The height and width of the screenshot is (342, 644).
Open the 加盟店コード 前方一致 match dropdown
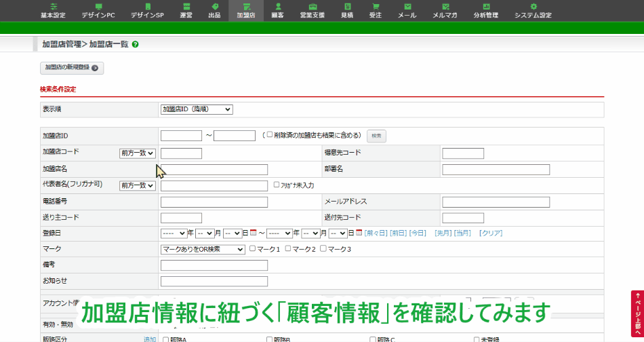138,153
